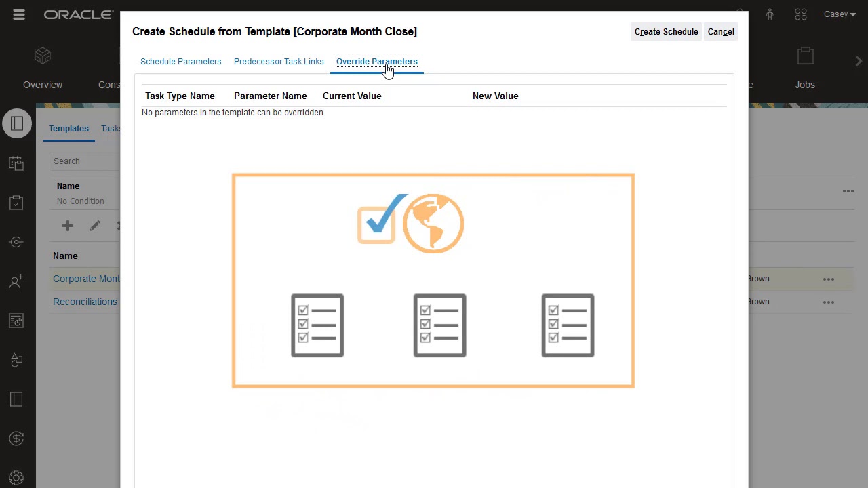The height and width of the screenshot is (488, 868).
Task: Open the chart report sidebar icon
Action: (x=17, y=321)
